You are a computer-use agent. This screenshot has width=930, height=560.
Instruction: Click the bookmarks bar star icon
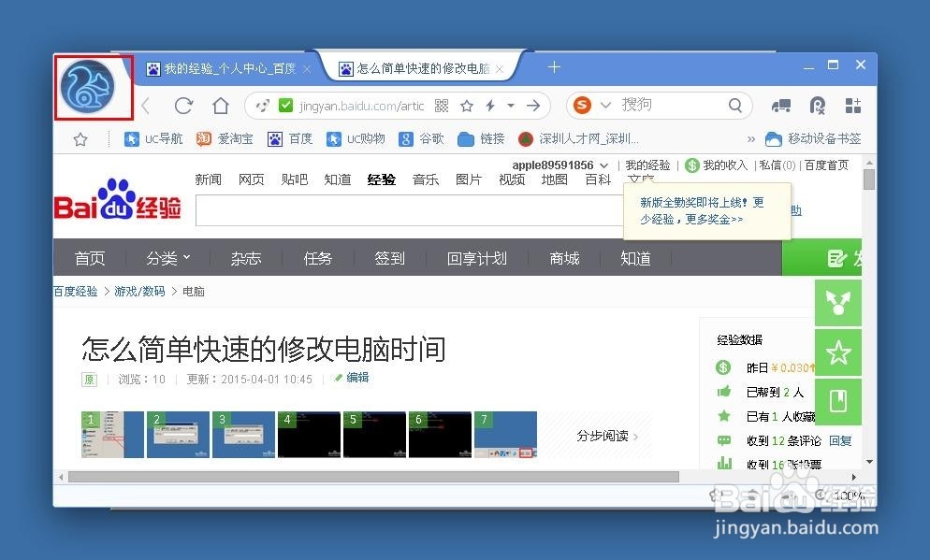80,139
